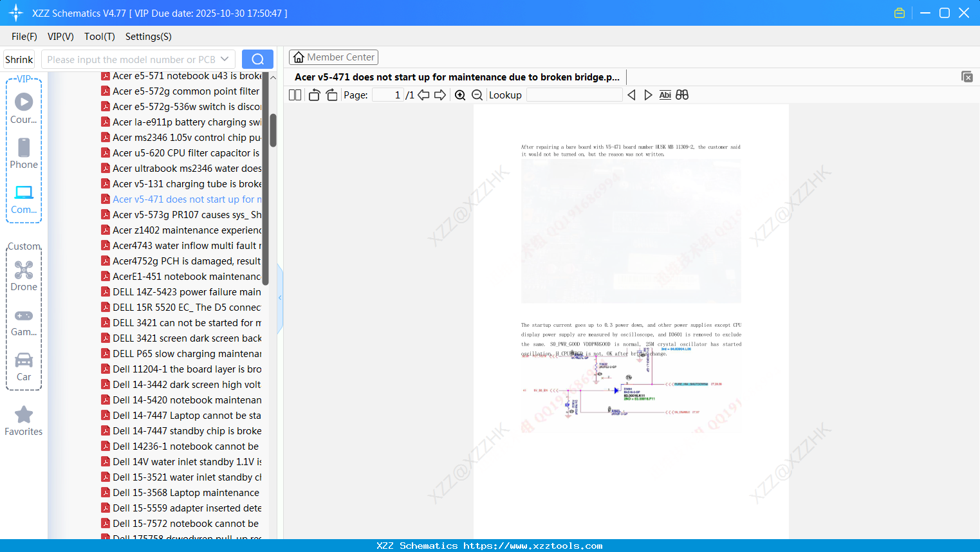Viewport: 980px width, 552px height.
Task: Open 'Acer4752g PCH is damaged' file
Action: tap(181, 261)
